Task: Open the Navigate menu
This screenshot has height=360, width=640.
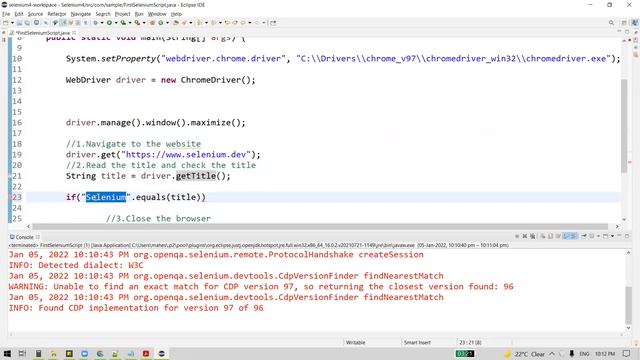Action: click(81, 14)
